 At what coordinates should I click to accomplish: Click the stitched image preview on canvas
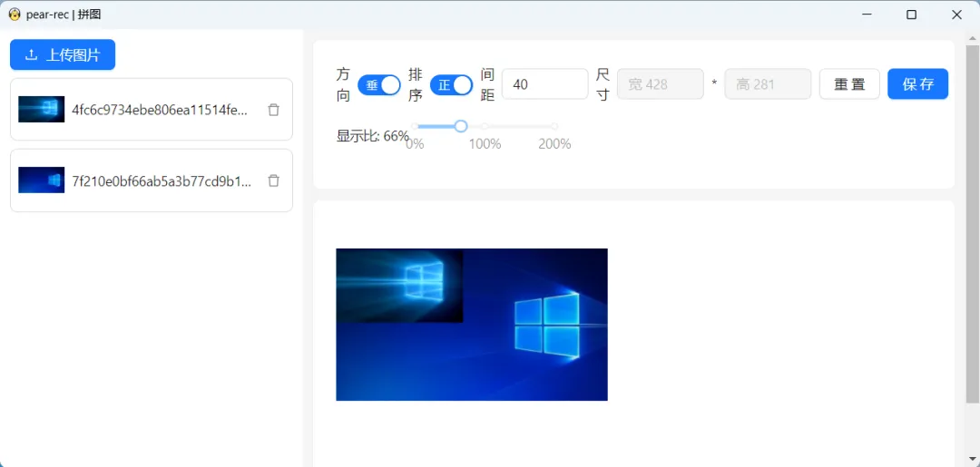(x=472, y=325)
